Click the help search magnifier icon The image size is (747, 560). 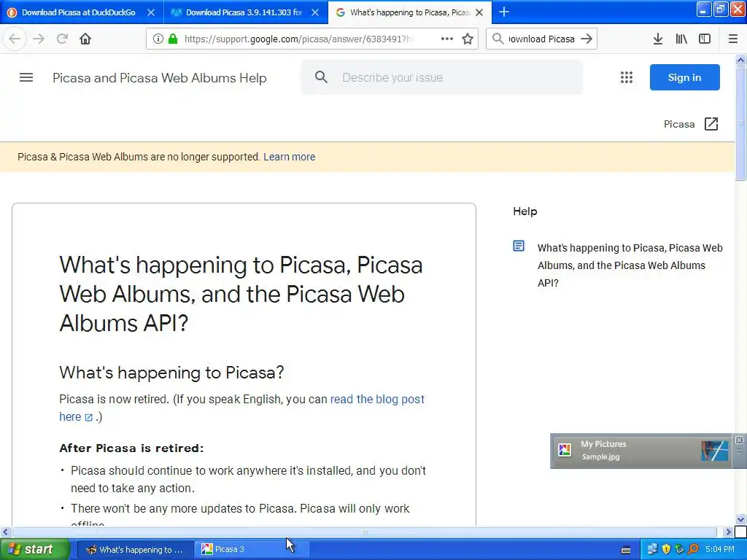pos(322,77)
